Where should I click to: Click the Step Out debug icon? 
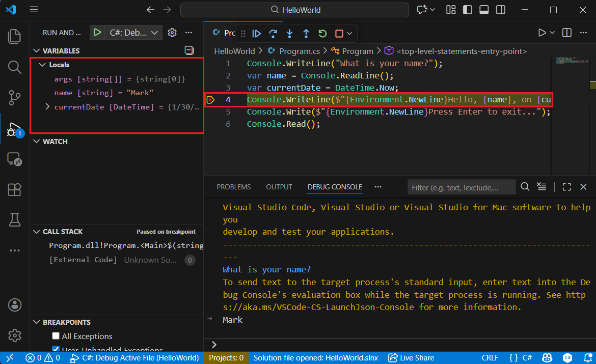click(x=306, y=34)
